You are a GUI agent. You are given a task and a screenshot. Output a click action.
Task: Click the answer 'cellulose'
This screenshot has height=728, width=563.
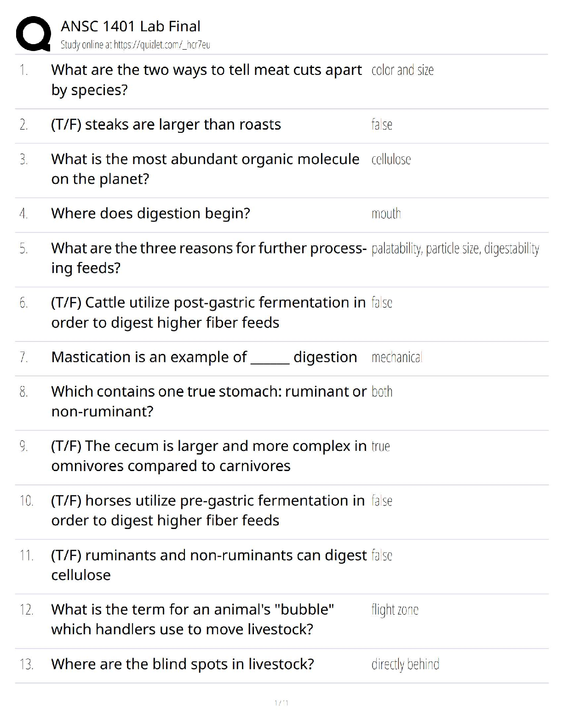[x=391, y=159]
